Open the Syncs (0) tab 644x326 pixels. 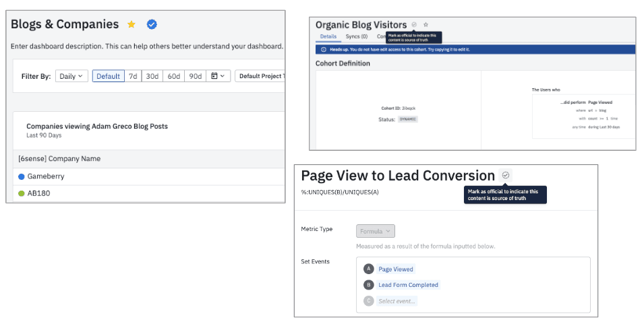click(x=355, y=36)
